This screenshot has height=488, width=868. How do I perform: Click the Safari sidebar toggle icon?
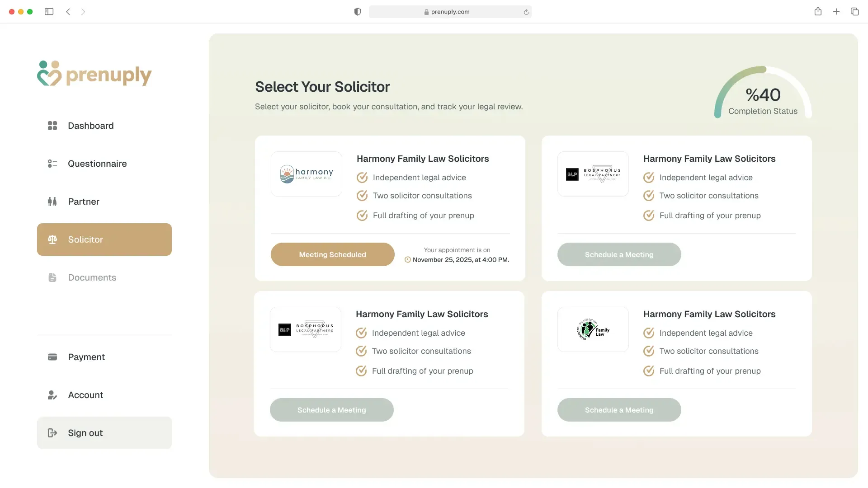[x=49, y=12]
